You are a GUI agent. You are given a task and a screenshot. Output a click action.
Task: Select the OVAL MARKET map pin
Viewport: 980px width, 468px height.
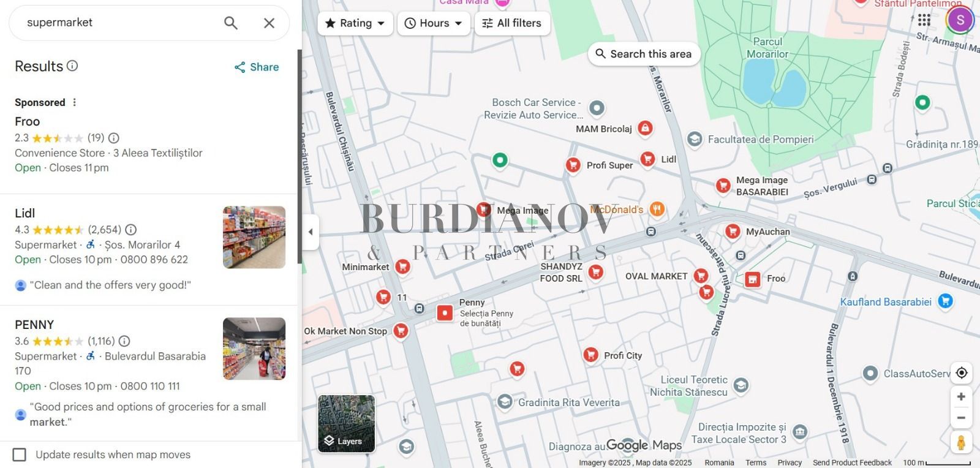pos(701,276)
